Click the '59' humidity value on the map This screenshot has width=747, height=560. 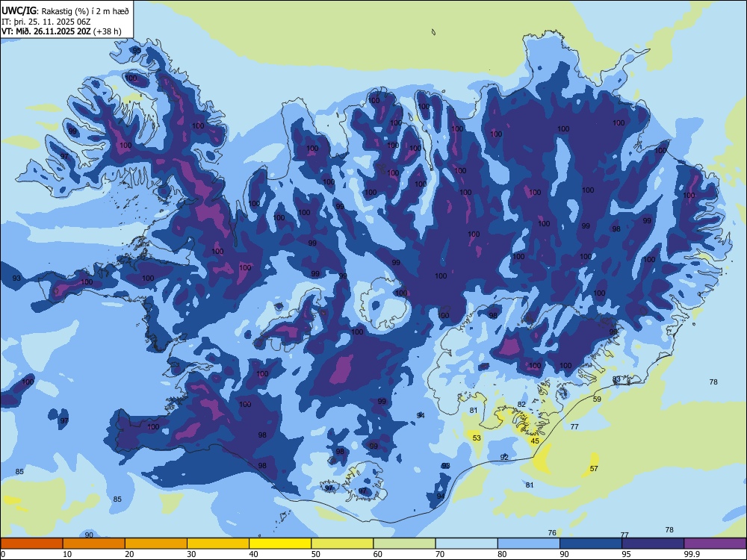(597, 399)
